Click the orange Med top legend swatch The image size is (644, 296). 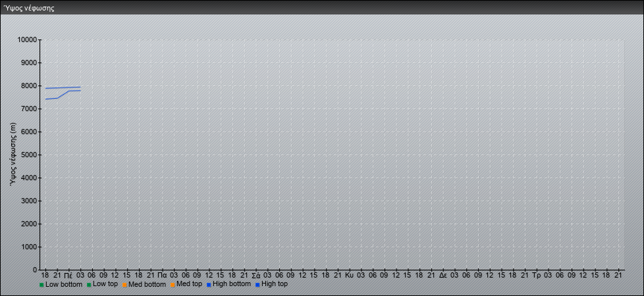pyautogui.click(x=172, y=285)
